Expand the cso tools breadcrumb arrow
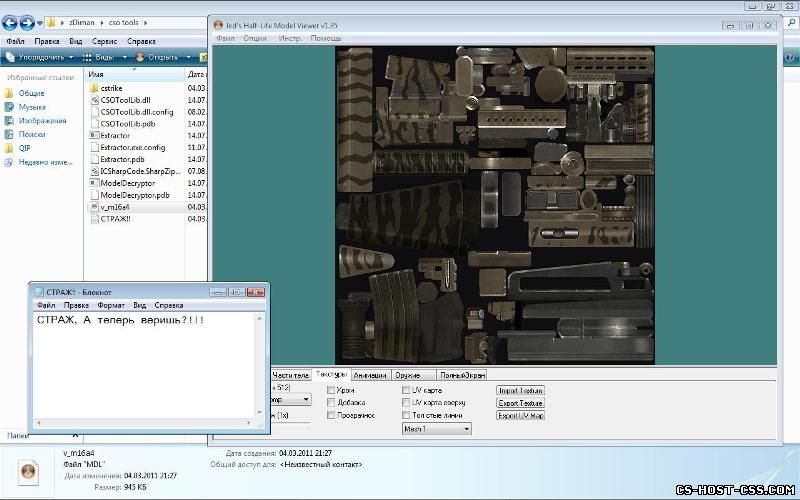Viewport: 800px width, 500px height. pyautogui.click(x=145, y=23)
